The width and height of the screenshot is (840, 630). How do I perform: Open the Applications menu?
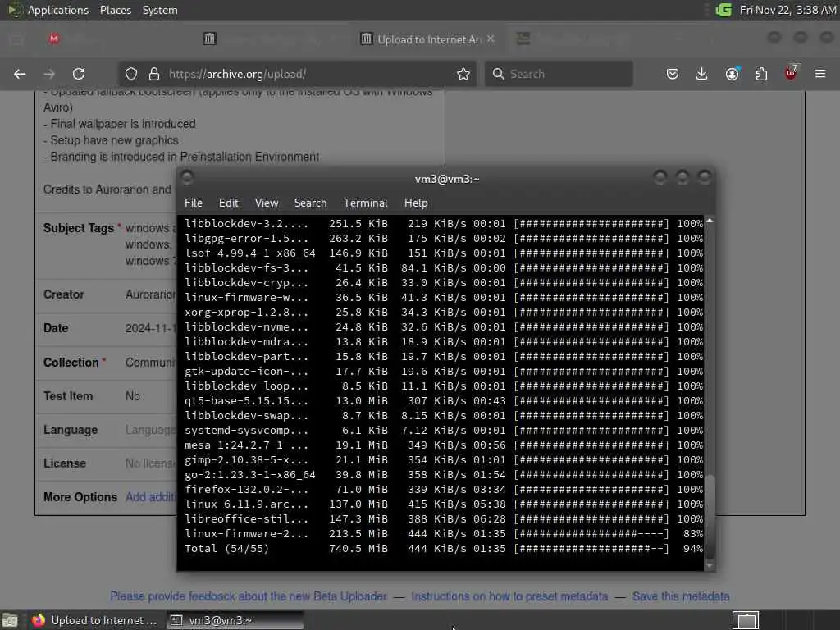point(58,10)
